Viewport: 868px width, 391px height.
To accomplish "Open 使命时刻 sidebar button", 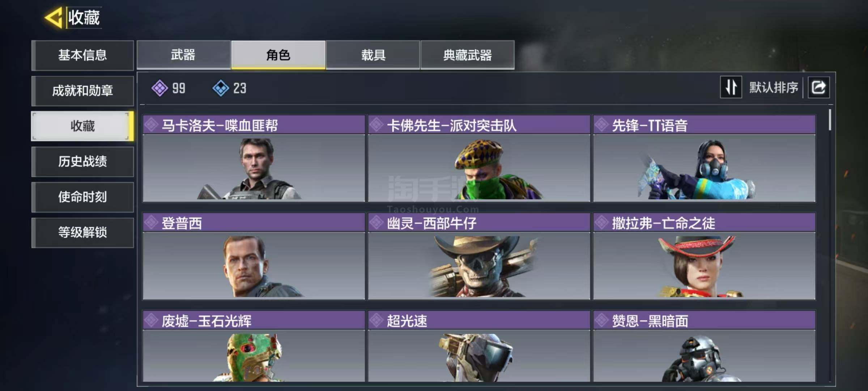I will [82, 197].
